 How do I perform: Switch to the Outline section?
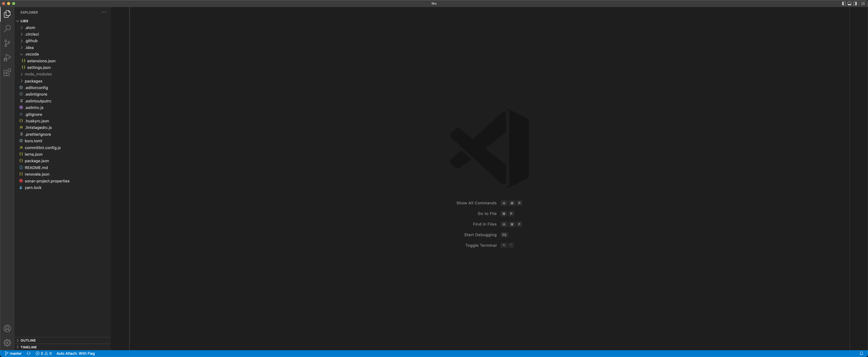[28, 340]
